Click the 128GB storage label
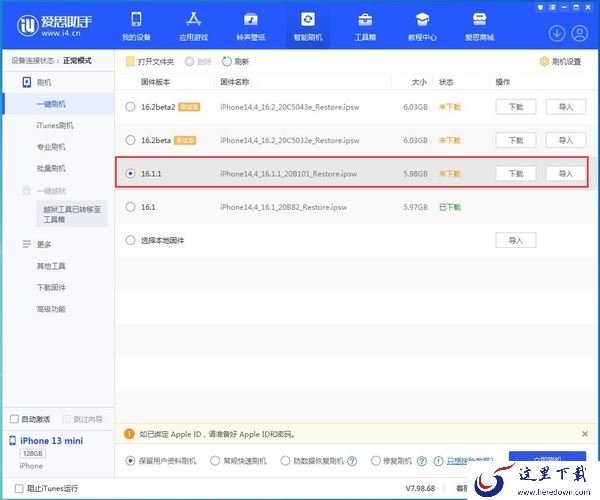Screen dimensions: 600x500 (33, 453)
